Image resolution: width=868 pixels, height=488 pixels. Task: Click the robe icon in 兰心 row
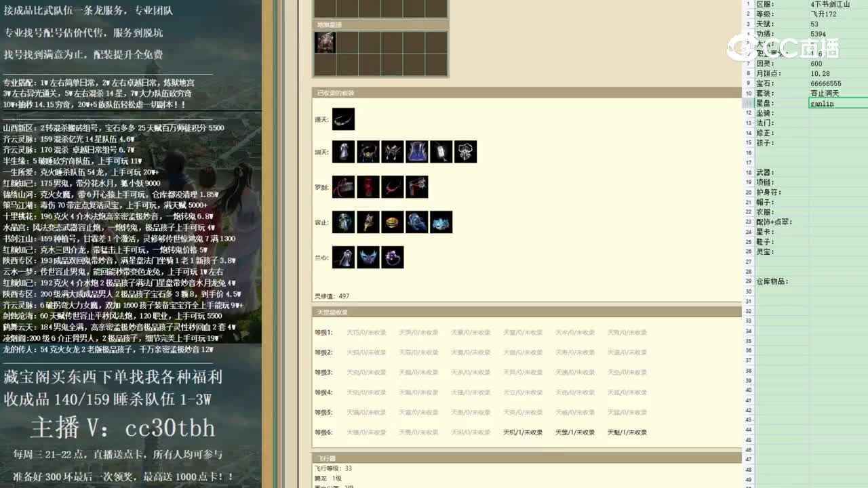(x=343, y=258)
